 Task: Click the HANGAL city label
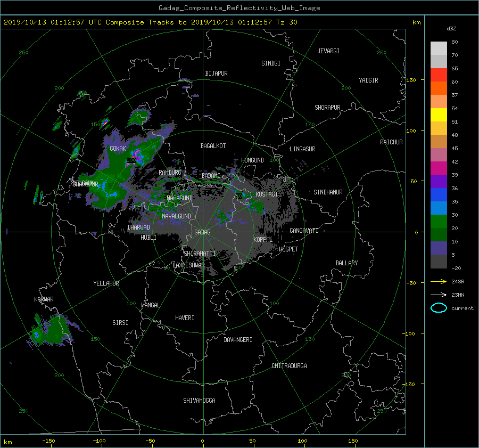(150, 305)
